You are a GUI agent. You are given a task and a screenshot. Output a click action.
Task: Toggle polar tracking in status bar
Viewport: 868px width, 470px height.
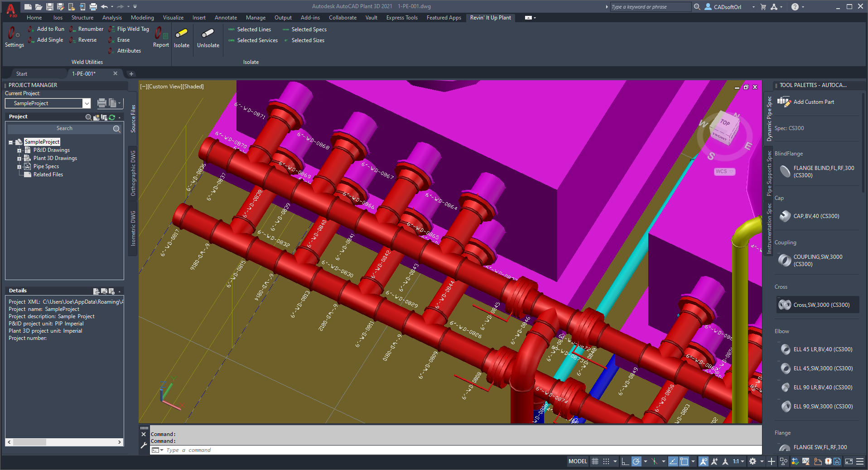(637, 461)
